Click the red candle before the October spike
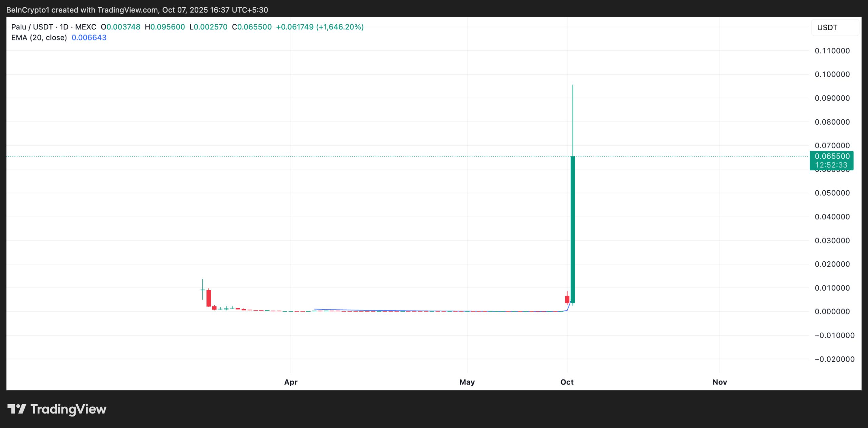This screenshot has height=428, width=868. click(x=567, y=299)
